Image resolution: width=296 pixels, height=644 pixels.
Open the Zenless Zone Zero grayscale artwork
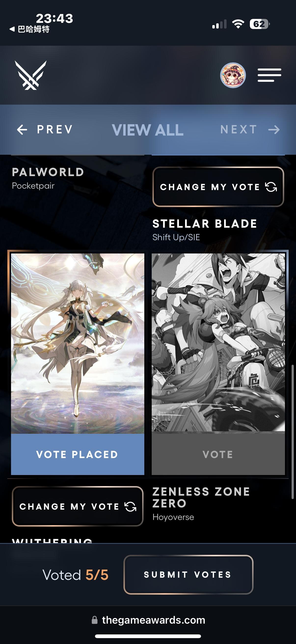(218, 342)
